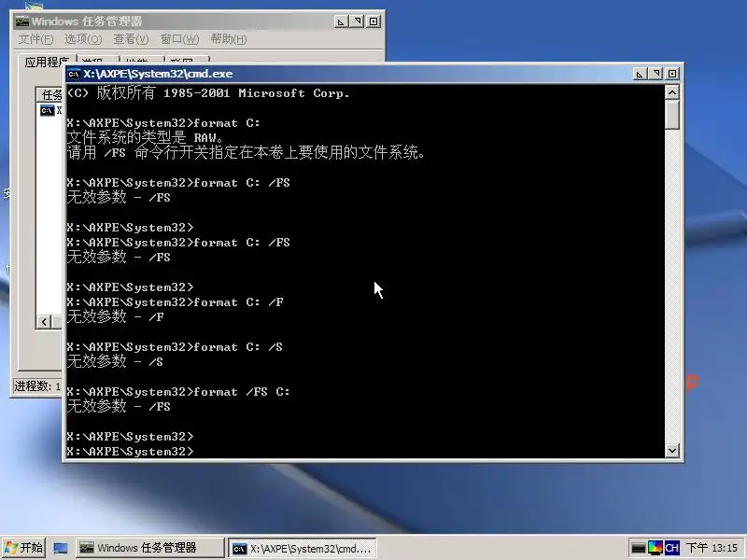This screenshot has height=560, width=747.
Task: Click the '无效参数 - /S' error line
Action: (115, 361)
